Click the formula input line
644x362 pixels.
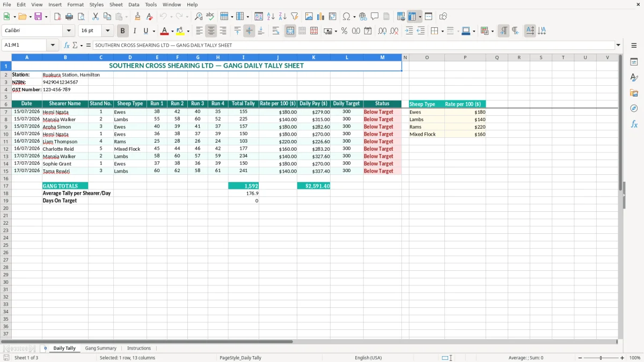pos(354,45)
